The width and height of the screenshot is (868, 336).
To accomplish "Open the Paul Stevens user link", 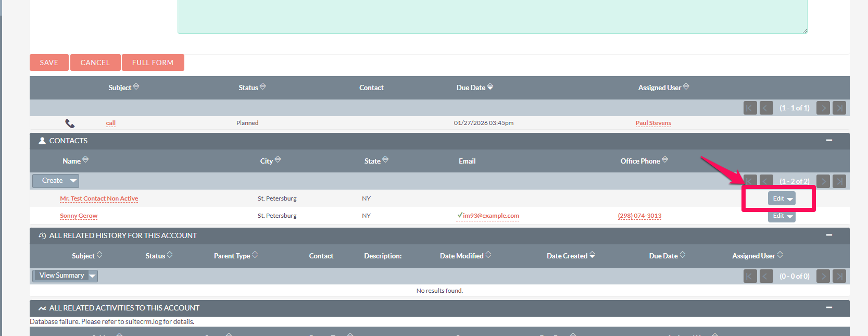I will coord(653,123).
